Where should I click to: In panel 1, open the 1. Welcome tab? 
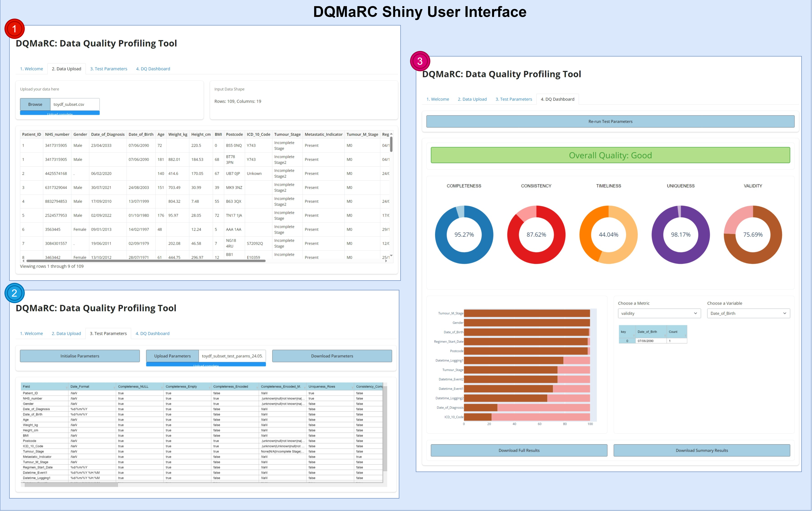(x=31, y=69)
